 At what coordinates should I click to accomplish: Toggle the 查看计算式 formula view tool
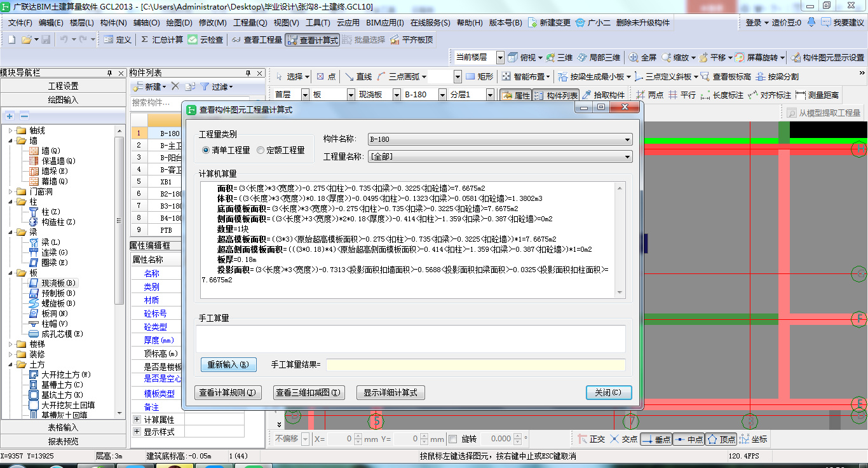click(x=312, y=39)
